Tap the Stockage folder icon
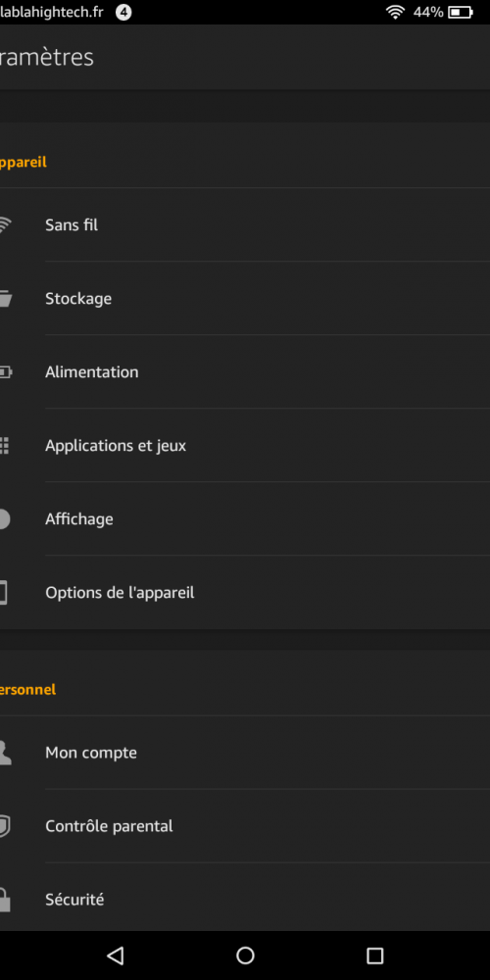490x980 pixels. tap(5, 299)
